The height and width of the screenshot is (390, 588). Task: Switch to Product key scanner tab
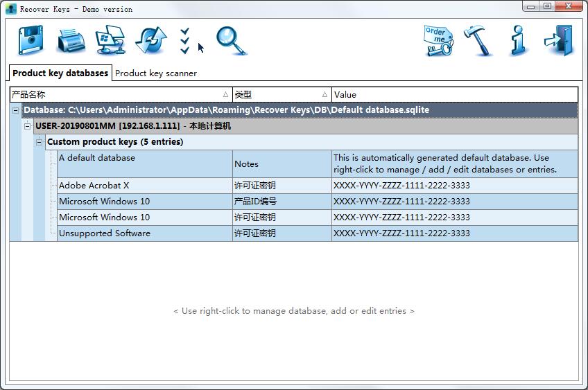pyautogui.click(x=156, y=73)
